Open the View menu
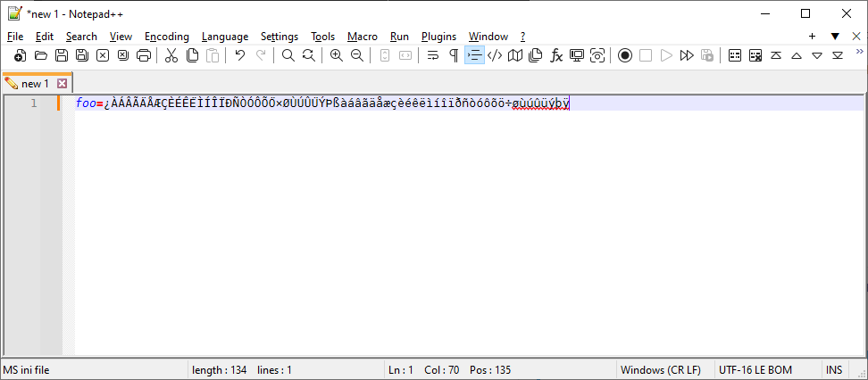This screenshot has width=868, height=380. [121, 37]
